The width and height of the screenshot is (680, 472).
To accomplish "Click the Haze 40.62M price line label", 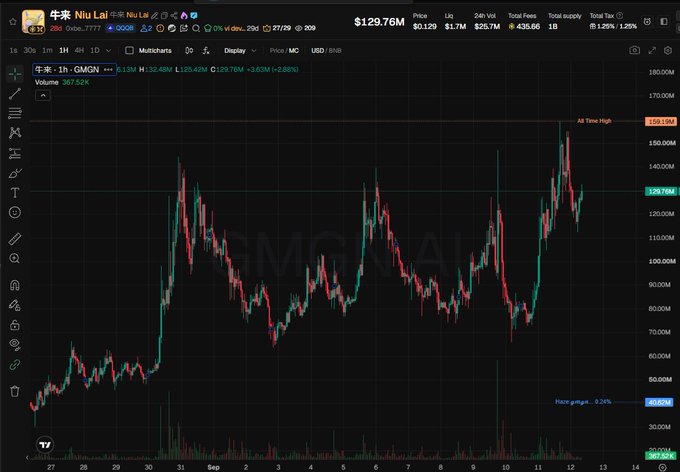I will point(659,402).
